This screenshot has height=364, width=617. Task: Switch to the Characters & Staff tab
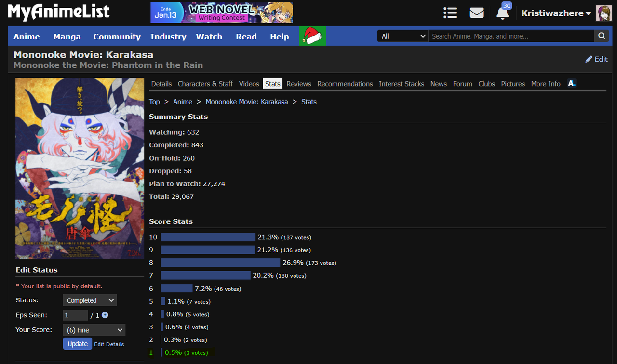(205, 84)
